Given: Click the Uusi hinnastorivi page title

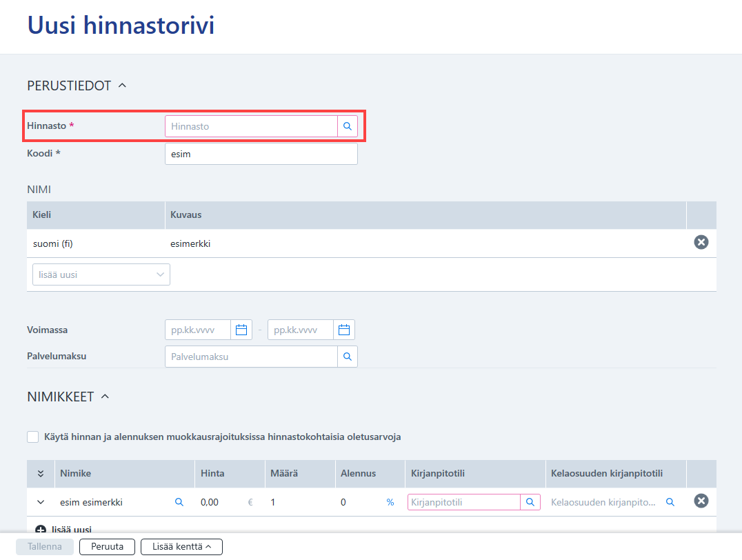Looking at the screenshot, I should click(x=121, y=25).
